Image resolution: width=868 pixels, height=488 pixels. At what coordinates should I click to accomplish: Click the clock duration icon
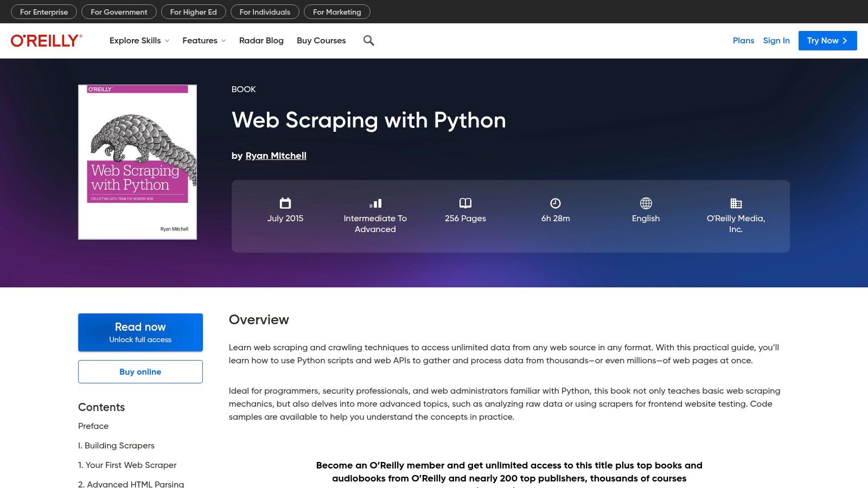(556, 203)
